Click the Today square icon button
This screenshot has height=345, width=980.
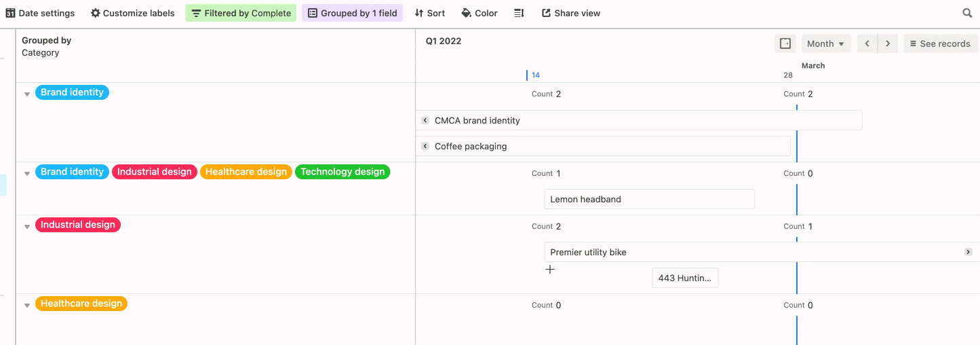785,43
